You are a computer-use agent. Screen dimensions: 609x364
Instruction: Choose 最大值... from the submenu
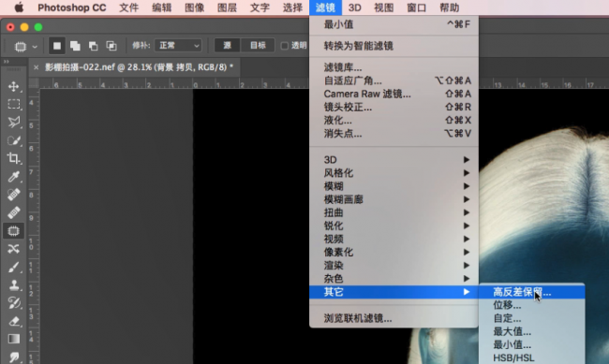point(532,332)
